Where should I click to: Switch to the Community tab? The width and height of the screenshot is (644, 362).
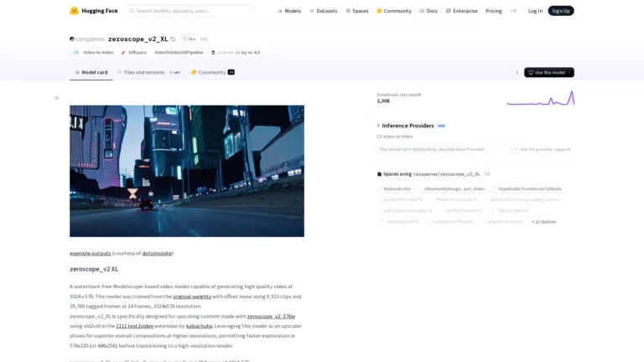click(211, 72)
